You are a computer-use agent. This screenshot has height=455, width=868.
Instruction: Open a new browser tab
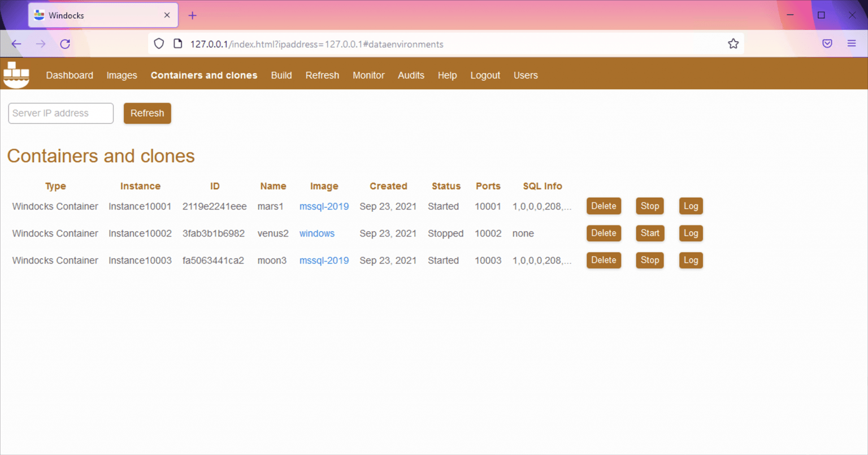[x=192, y=15]
